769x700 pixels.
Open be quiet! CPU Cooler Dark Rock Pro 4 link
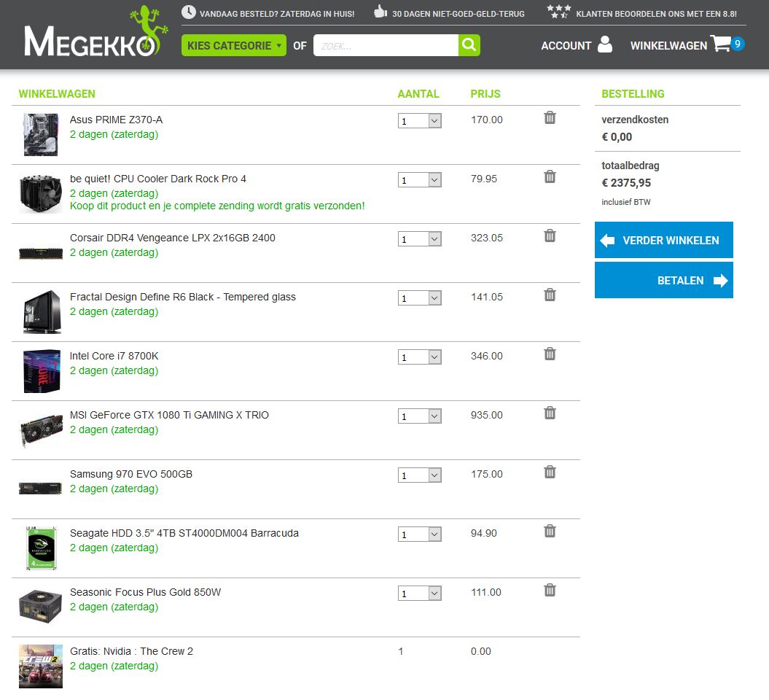[158, 179]
